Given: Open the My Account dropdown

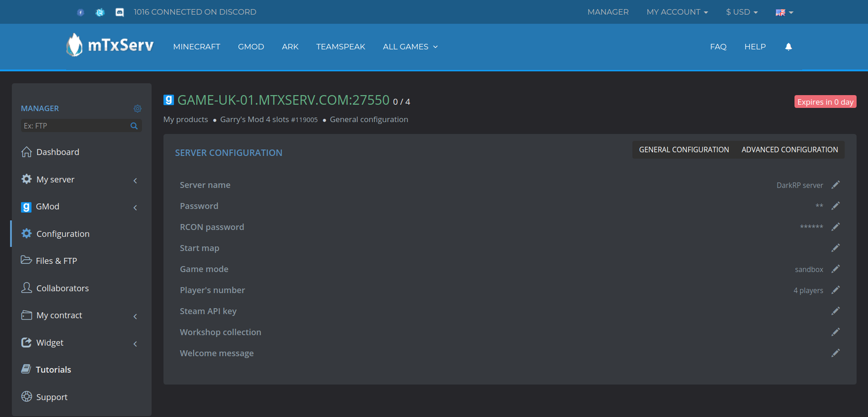Looking at the screenshot, I should (677, 12).
